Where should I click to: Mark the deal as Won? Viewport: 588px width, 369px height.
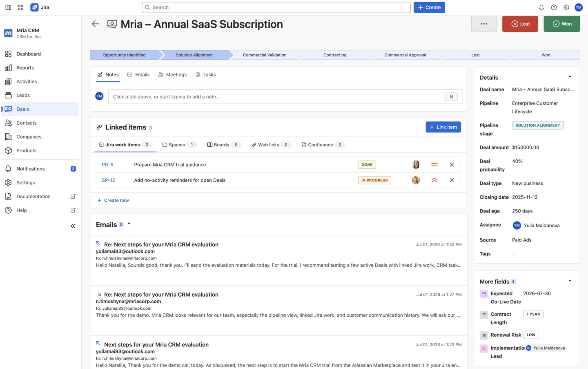point(562,24)
